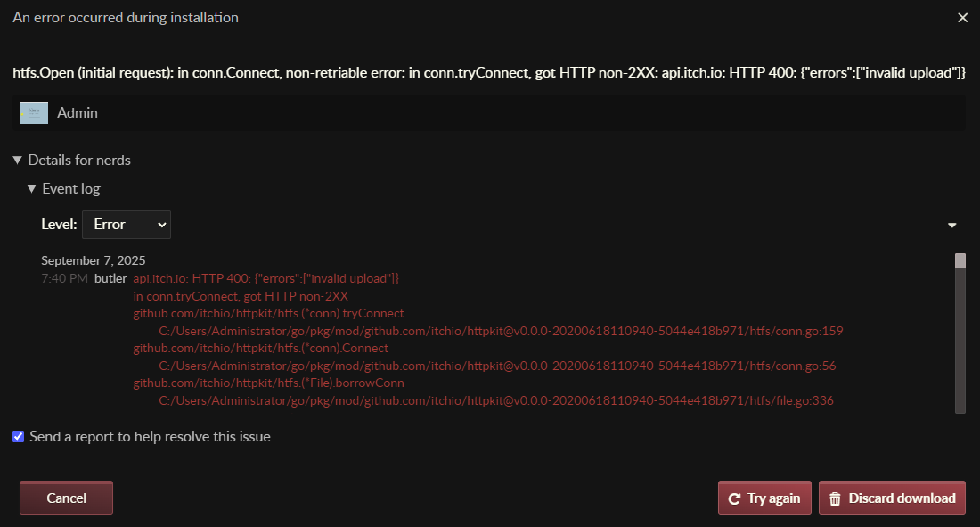The height and width of the screenshot is (527, 980).
Task: Open the Level filter dropdown
Action: [x=126, y=225]
